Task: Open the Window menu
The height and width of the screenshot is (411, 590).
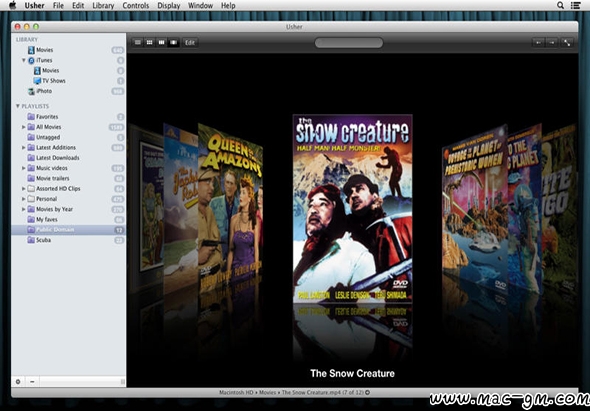Action: click(x=200, y=5)
